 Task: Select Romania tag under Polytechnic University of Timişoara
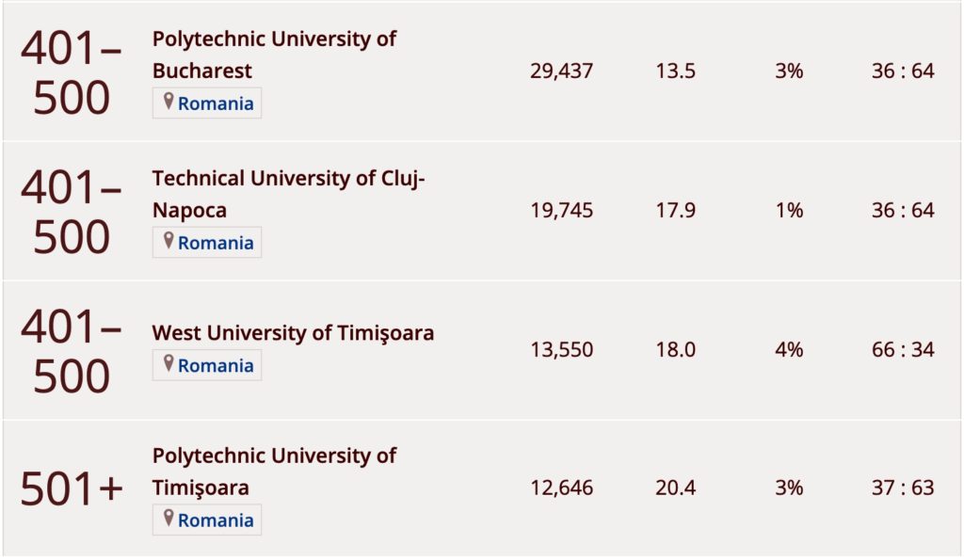[216, 520]
